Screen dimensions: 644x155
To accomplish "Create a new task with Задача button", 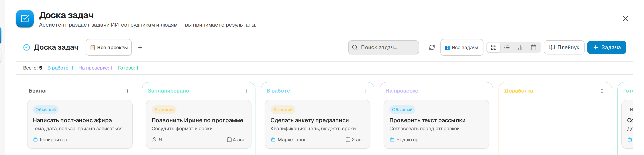I will (606, 47).
